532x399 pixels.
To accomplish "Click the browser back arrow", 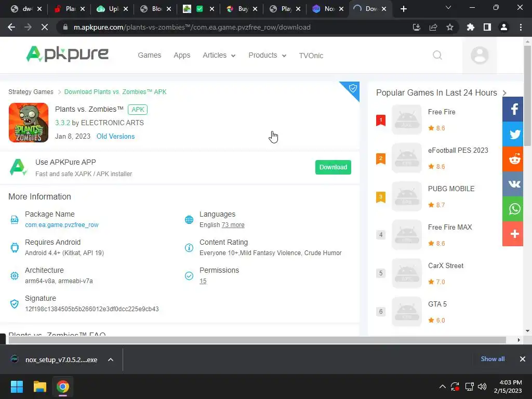I will click(11, 27).
